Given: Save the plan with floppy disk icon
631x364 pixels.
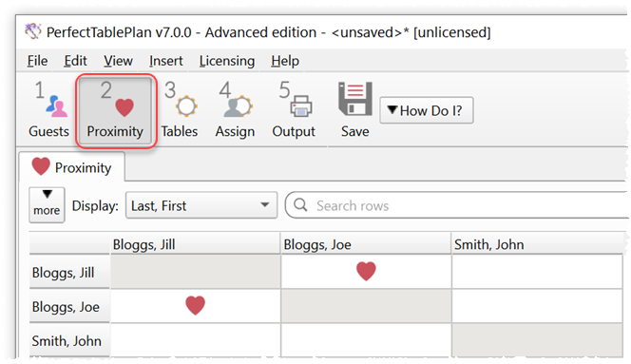Looking at the screenshot, I should [355, 109].
